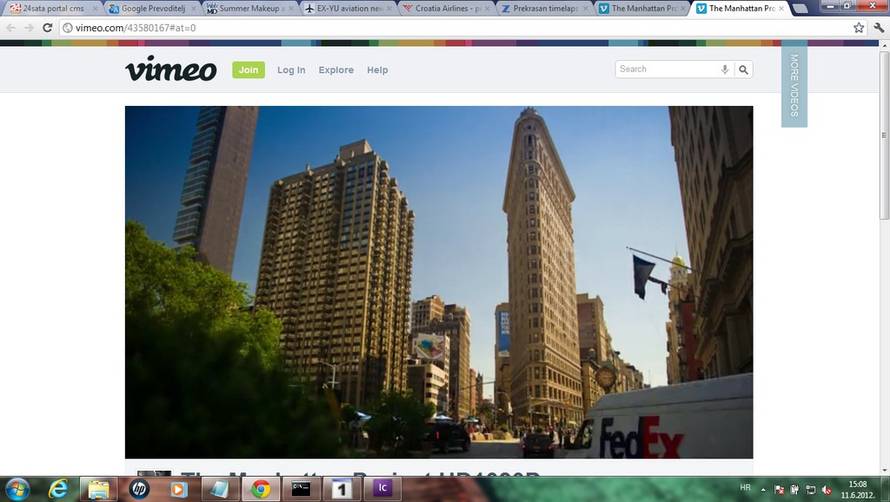
Task: Click the page vertical scrollbar thumb
Action: point(884,136)
